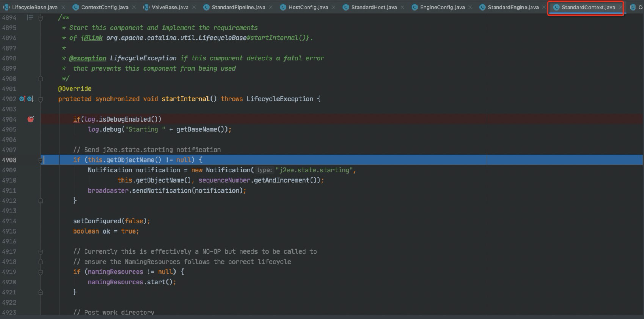This screenshot has height=319, width=644.
Task: Close the StandardPipeline.java tab
Action: (271, 7)
